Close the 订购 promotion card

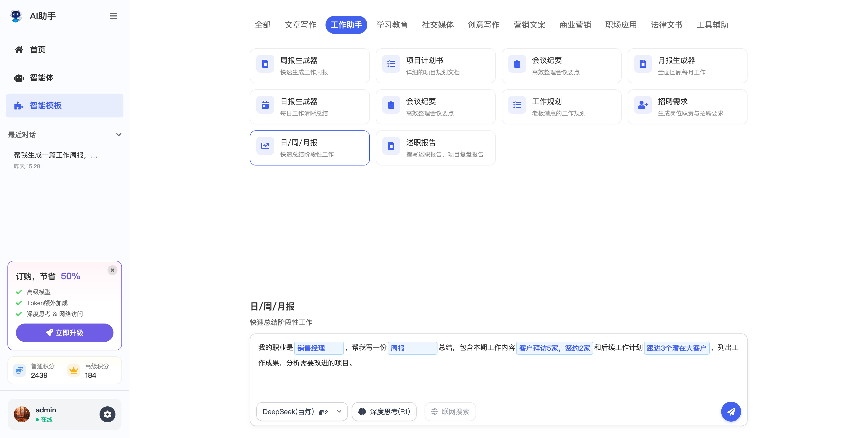pos(112,270)
